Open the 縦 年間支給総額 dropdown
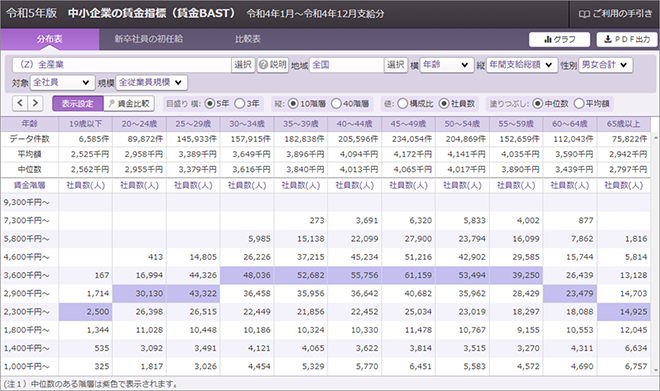 (x=522, y=65)
